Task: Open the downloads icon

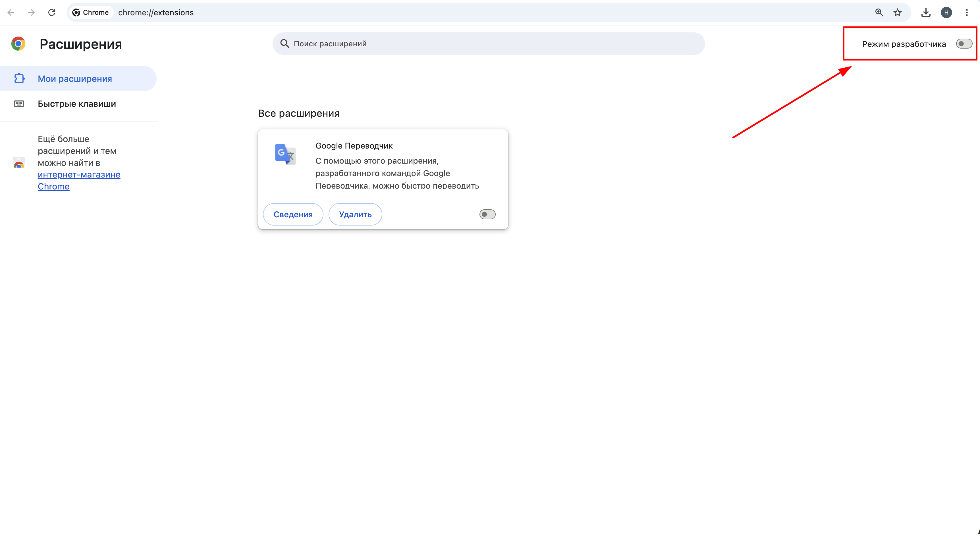Action: pyautogui.click(x=926, y=12)
